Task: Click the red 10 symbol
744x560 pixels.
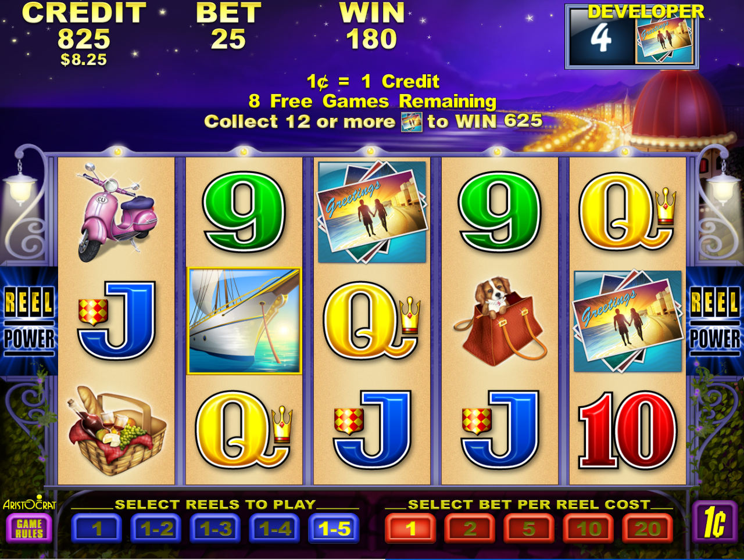Action: coord(628,430)
